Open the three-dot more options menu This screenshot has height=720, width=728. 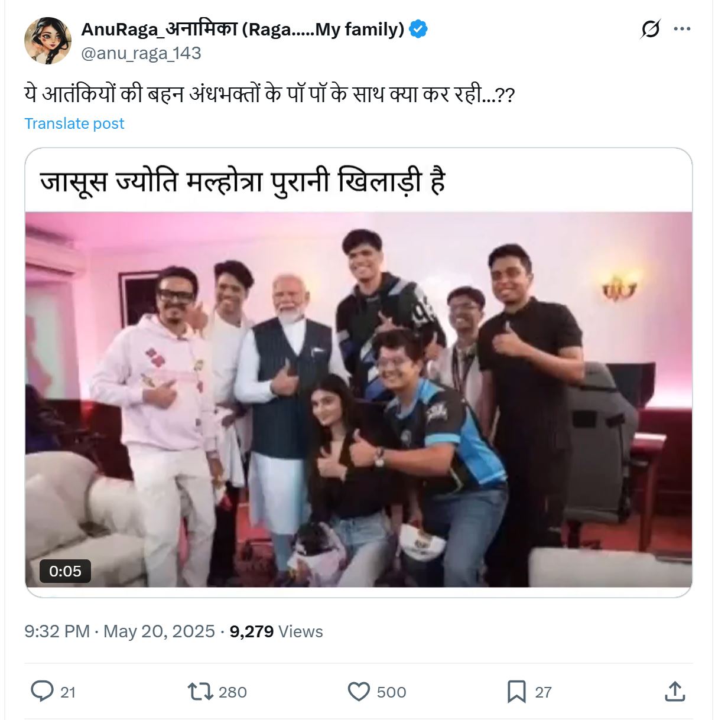pyautogui.click(x=682, y=28)
